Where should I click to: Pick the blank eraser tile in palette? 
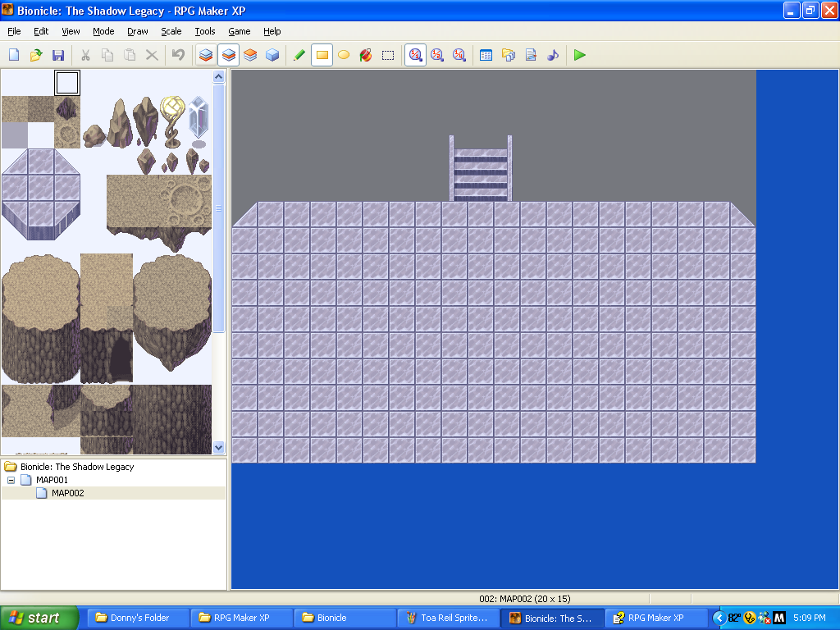pyautogui.click(x=67, y=83)
